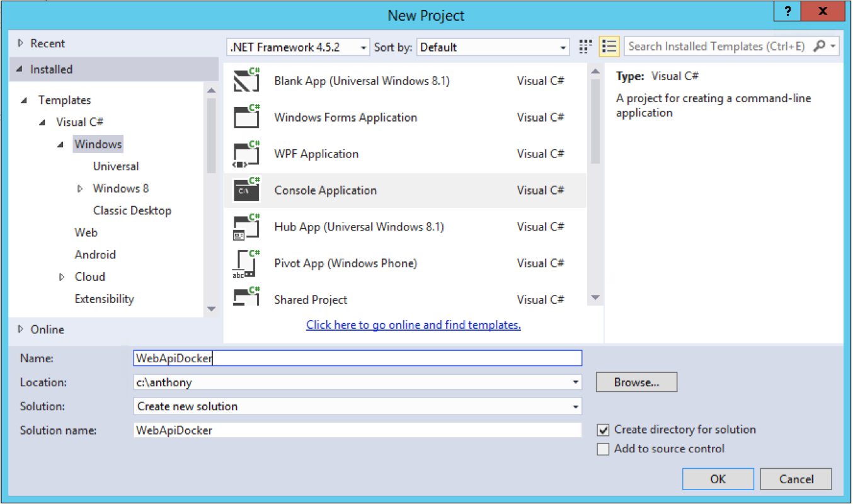Enable Add to source control checkbox
Image resolution: width=853 pixels, height=504 pixels.
(x=604, y=449)
